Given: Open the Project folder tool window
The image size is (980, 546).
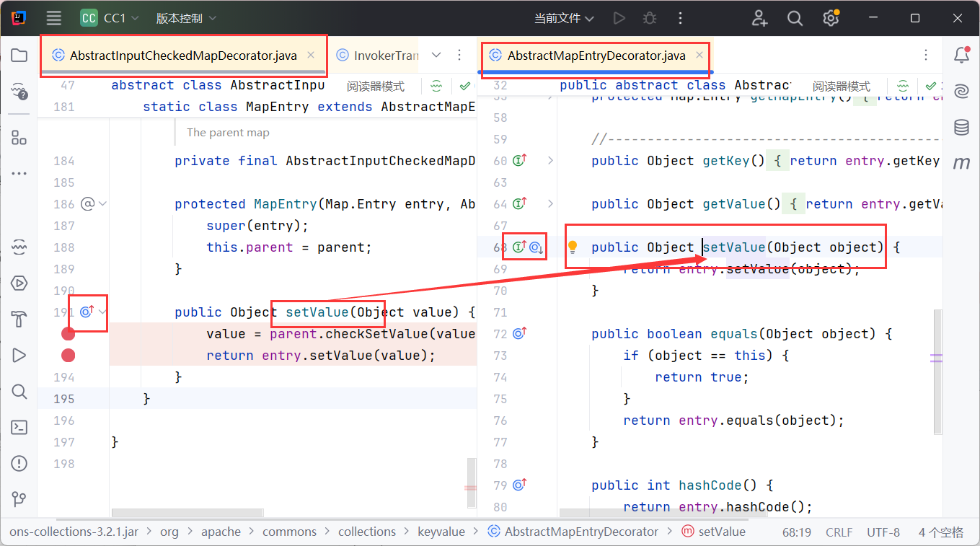Looking at the screenshot, I should (19, 56).
